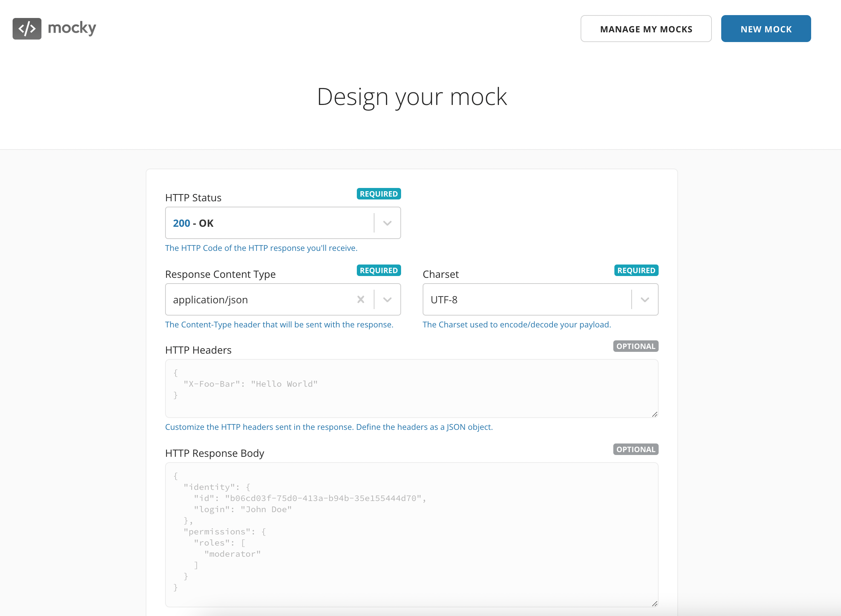Click the mocky wordmark text
This screenshot has height=616, width=841.
[x=72, y=28]
